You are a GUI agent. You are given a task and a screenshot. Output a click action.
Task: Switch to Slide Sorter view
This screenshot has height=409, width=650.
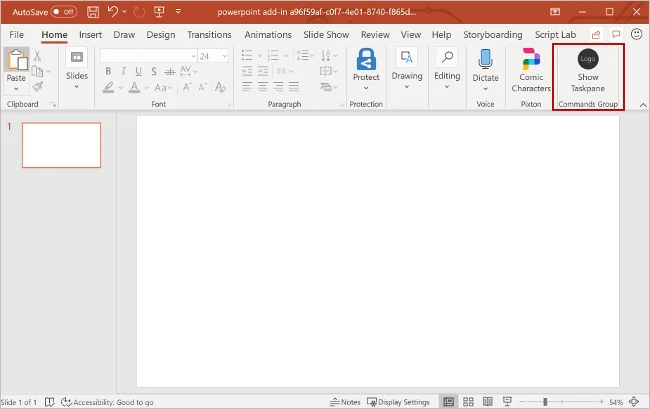click(468, 402)
